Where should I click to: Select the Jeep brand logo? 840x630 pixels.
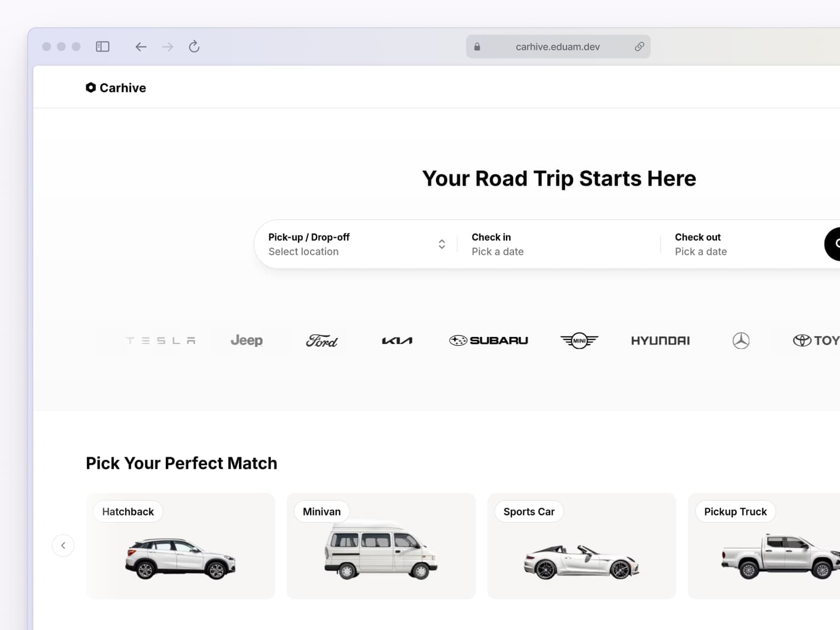click(x=247, y=341)
